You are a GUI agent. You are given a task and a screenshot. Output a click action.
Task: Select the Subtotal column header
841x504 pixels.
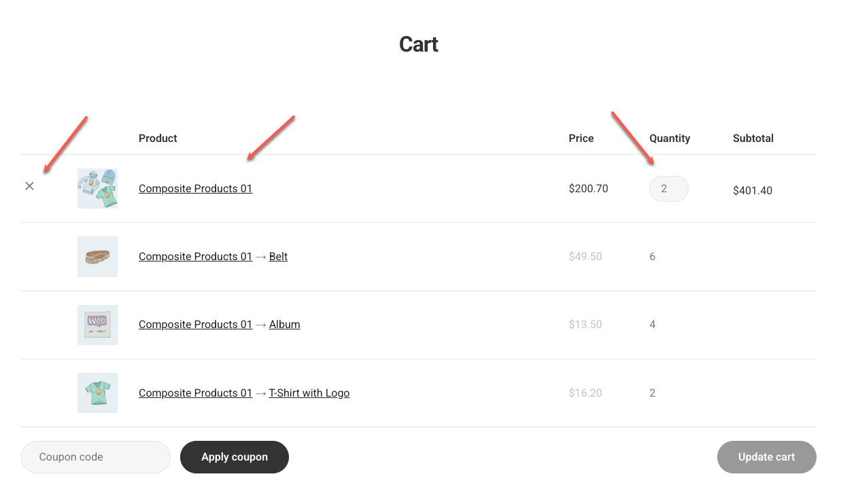click(x=753, y=139)
